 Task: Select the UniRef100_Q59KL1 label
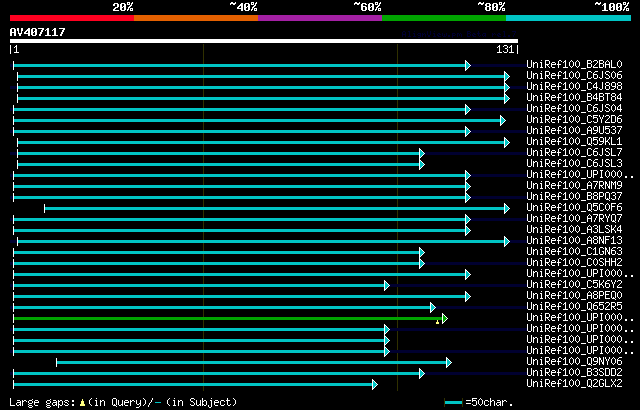[x=574, y=142]
